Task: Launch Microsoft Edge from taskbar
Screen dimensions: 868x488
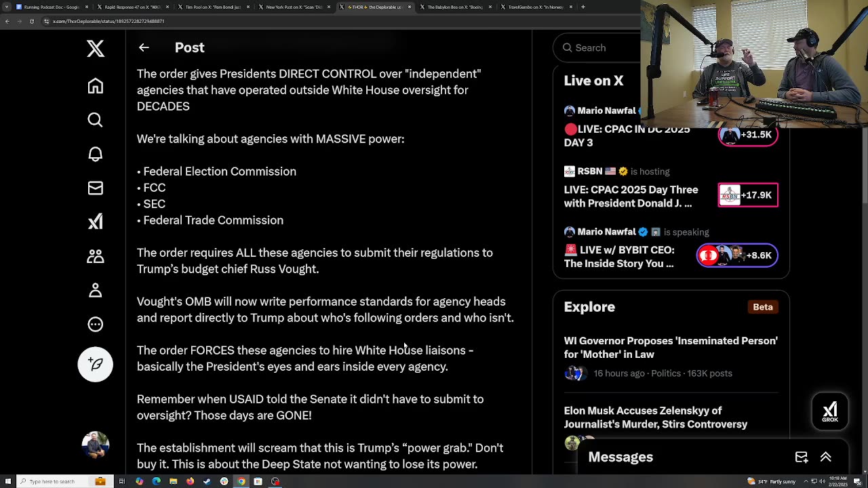Action: pyautogui.click(x=156, y=481)
